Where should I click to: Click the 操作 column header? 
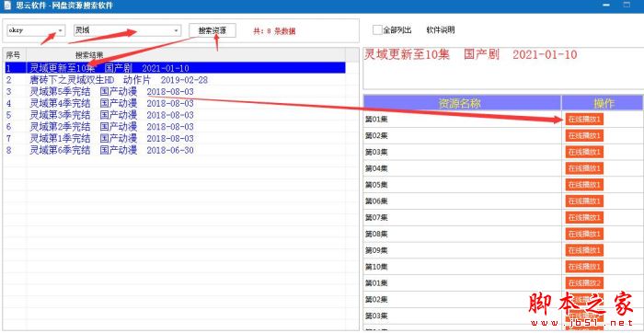click(x=602, y=103)
